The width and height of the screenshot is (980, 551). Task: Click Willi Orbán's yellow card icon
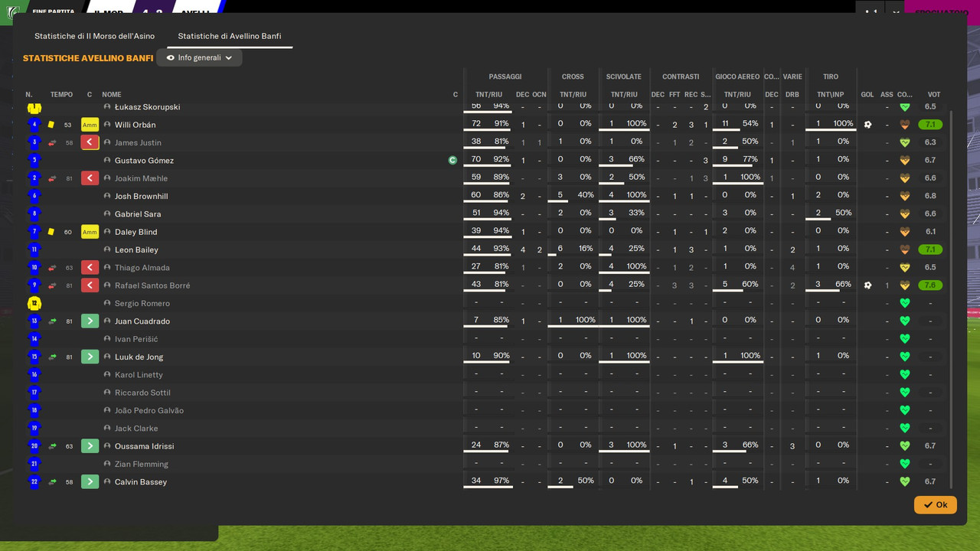[x=51, y=125]
